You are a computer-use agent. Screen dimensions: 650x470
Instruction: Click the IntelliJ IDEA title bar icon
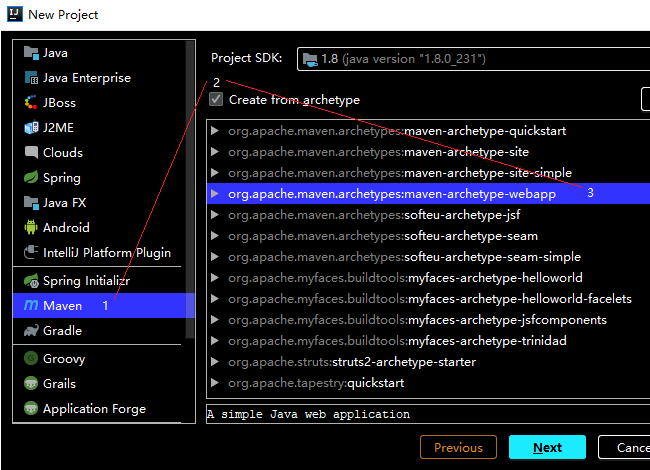pyautogui.click(x=15, y=15)
